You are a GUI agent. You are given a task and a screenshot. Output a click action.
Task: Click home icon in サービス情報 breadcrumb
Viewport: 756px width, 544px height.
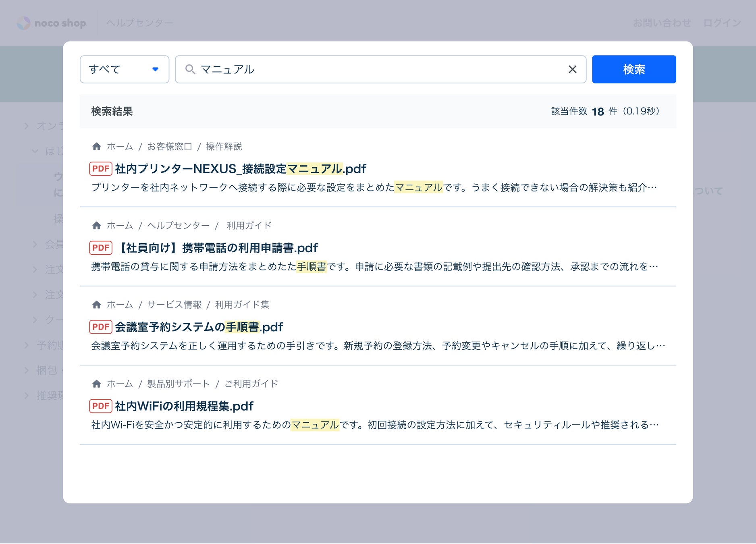[96, 305]
